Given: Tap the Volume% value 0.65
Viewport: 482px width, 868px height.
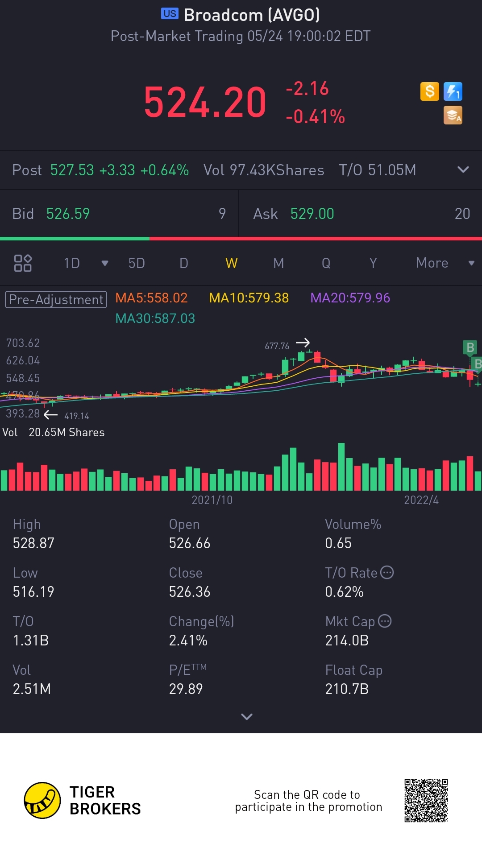Looking at the screenshot, I should [338, 543].
